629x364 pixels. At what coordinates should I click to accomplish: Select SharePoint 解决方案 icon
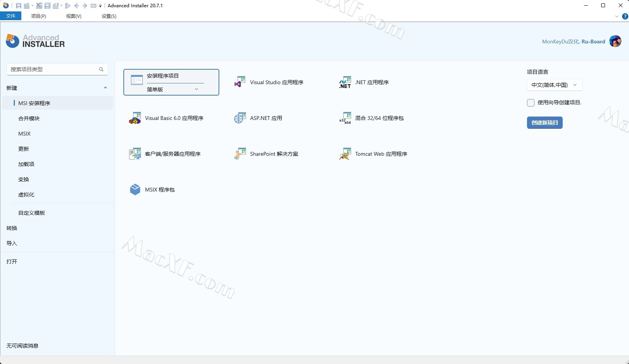240,154
